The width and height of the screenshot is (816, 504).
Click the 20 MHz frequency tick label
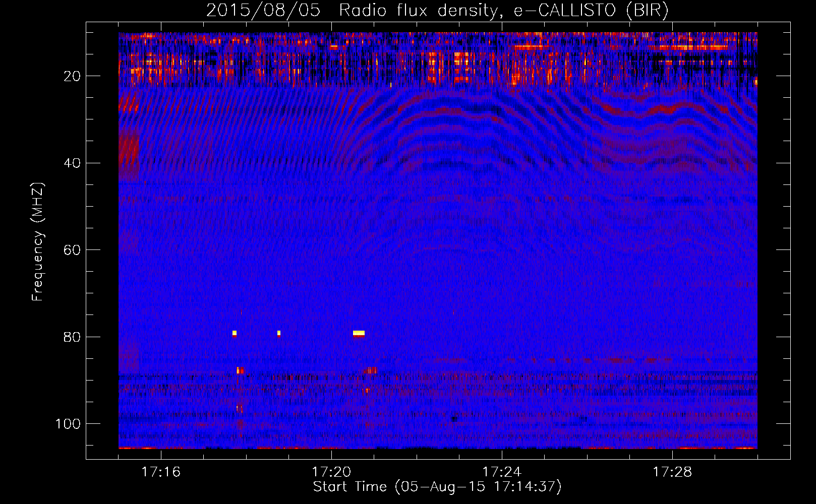point(72,76)
